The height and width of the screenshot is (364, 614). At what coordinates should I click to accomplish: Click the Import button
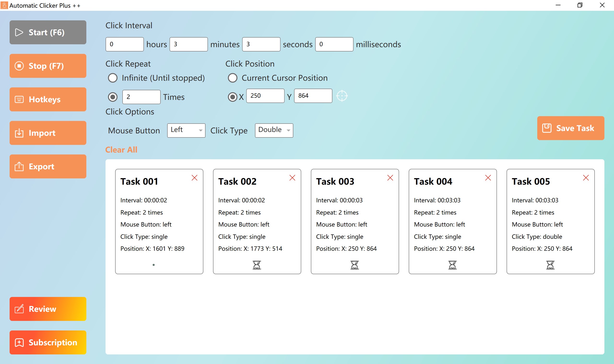[48, 133]
